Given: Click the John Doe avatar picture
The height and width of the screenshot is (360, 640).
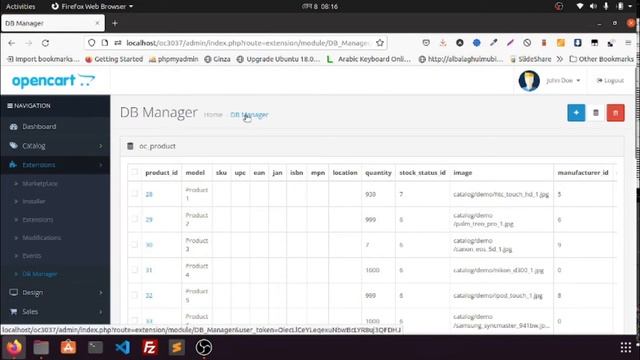Looking at the screenshot, I should (x=529, y=80).
